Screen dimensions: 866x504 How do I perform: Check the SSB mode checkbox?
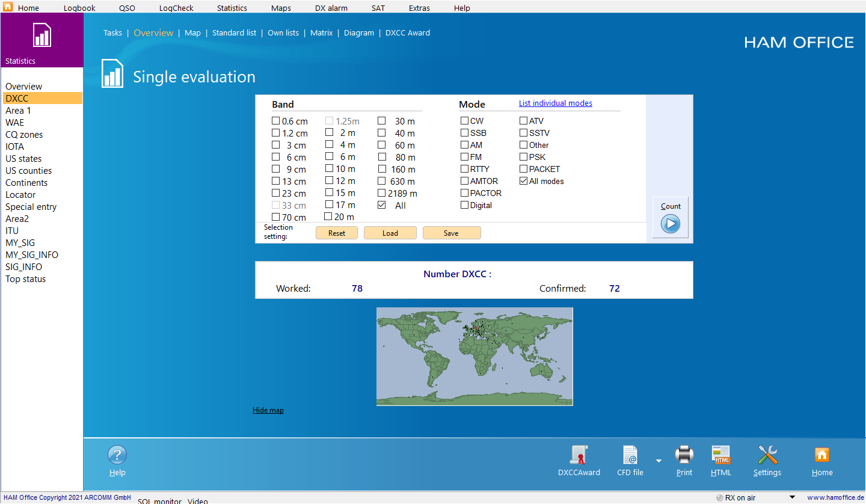click(x=464, y=133)
